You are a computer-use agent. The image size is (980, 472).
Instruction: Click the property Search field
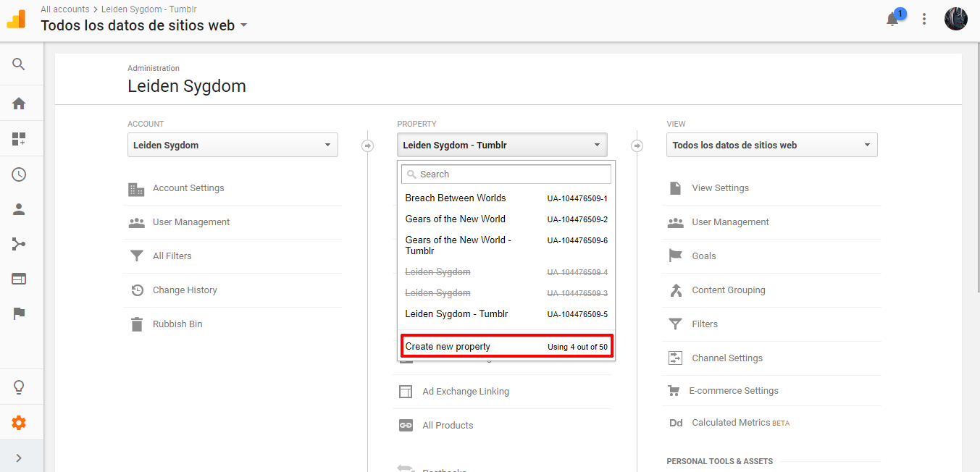coord(506,174)
